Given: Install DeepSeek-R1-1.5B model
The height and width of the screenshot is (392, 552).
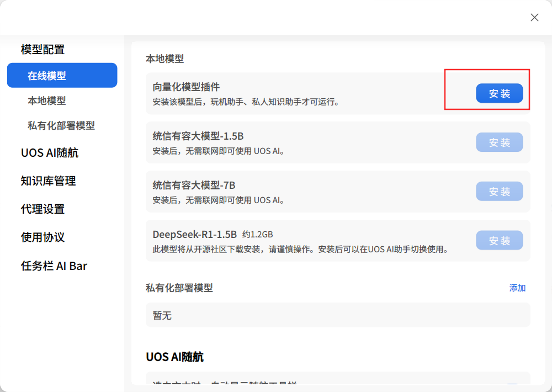Looking at the screenshot, I should point(499,241).
